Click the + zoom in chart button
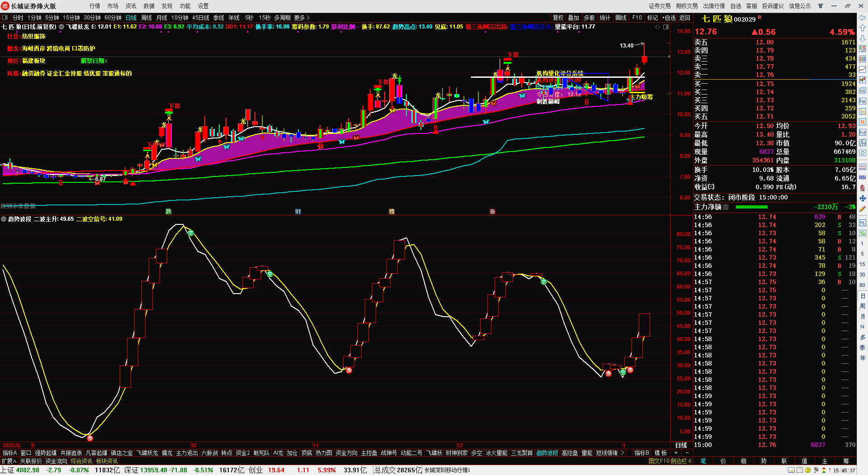 [x=676, y=453]
